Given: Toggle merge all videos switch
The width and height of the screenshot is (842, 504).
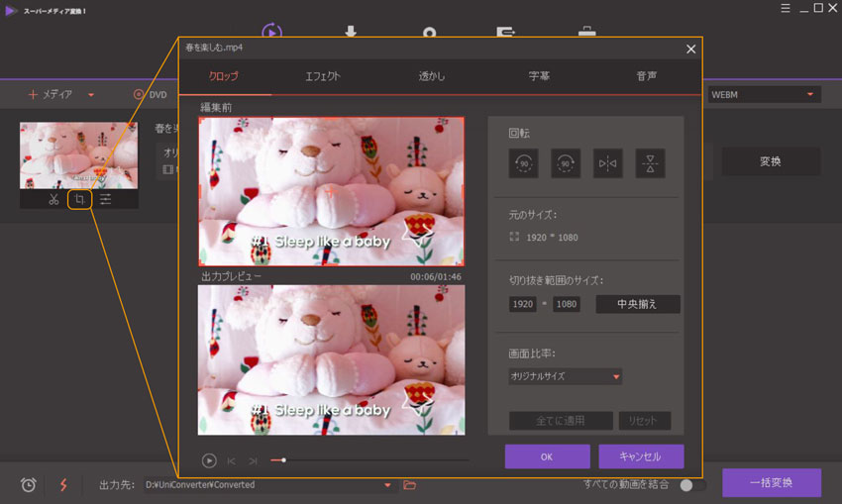Looking at the screenshot, I should click(692, 485).
